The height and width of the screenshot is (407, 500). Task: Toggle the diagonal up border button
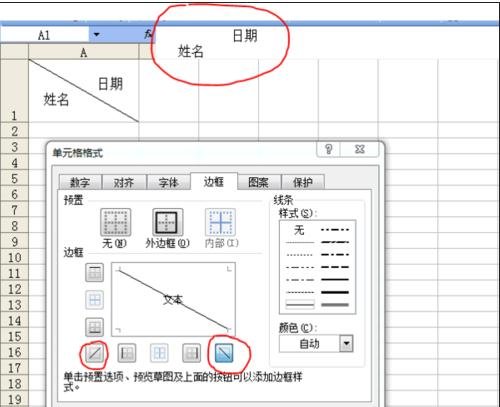[x=94, y=353]
